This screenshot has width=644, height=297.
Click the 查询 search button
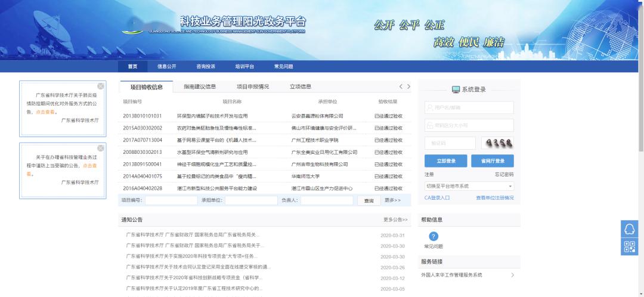click(369, 200)
